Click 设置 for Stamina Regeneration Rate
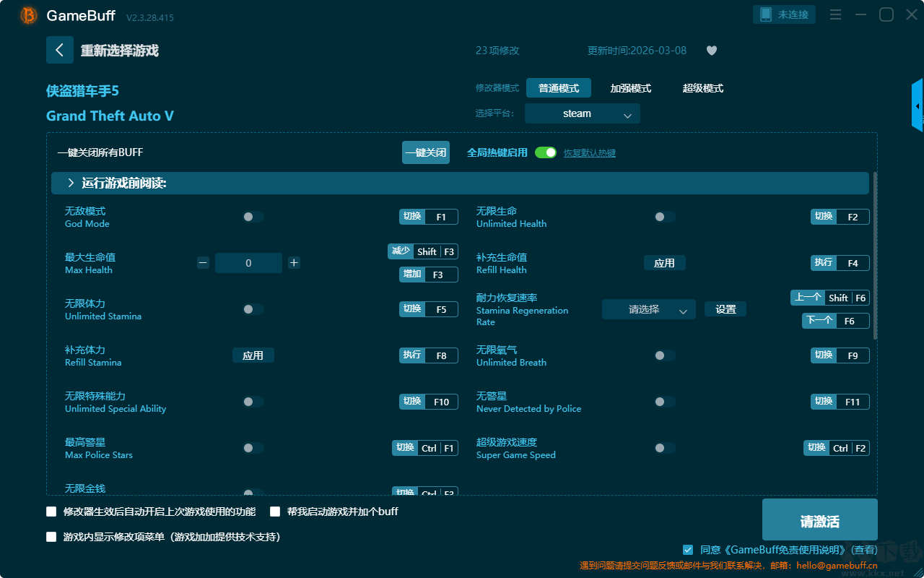The width and height of the screenshot is (924, 578). pyautogui.click(x=725, y=309)
